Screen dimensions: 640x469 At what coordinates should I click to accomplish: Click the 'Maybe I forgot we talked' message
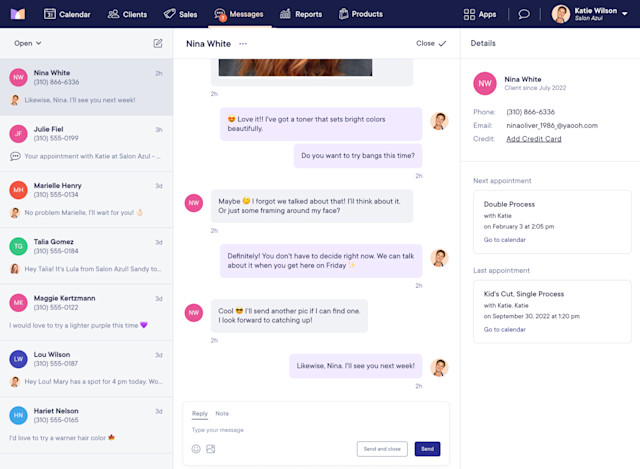(312, 206)
